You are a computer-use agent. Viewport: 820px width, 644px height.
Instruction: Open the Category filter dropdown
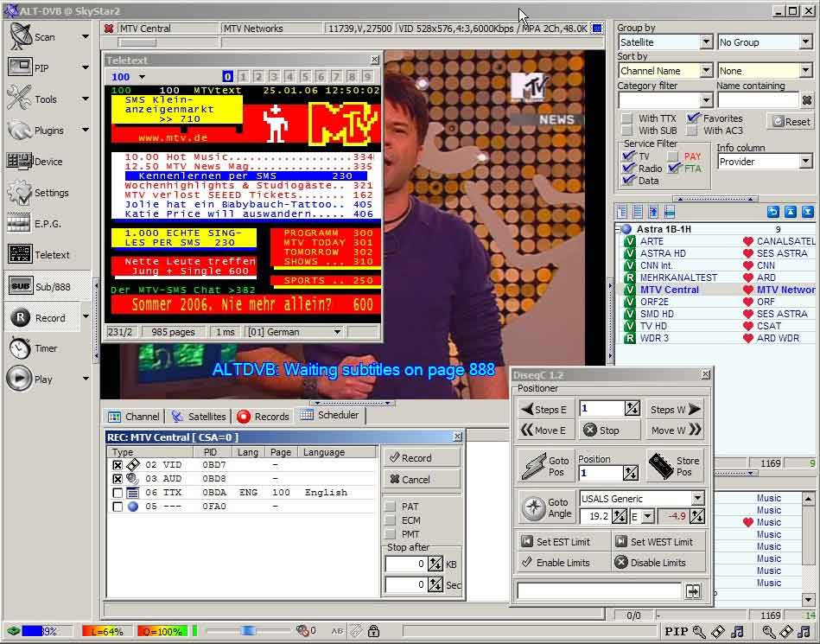click(706, 99)
